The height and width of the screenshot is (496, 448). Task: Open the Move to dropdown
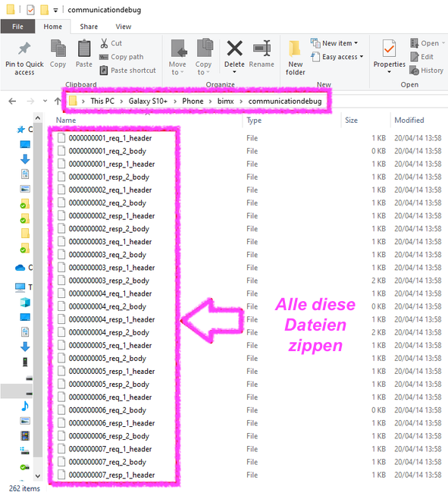177,58
